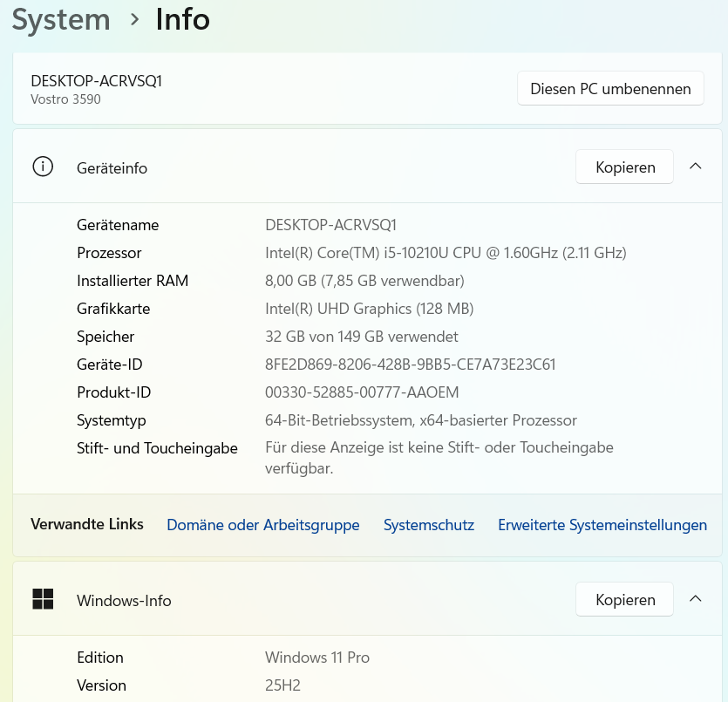Screen dimensions: 728x702
Task: Click Gerätename value DESKTOP-ACRVSQ1 in list
Action: pyautogui.click(x=330, y=225)
